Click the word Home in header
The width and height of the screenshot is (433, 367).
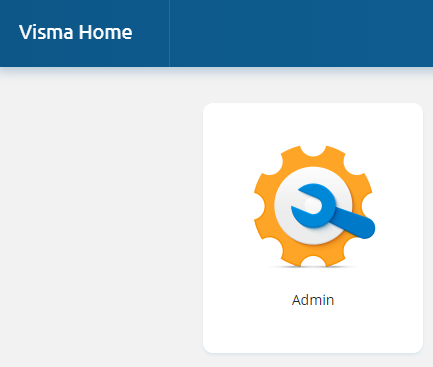(105, 32)
